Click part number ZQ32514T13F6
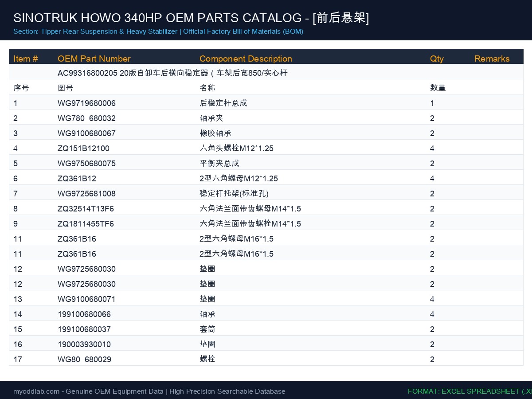The height and width of the screenshot is (399, 532). pyautogui.click(x=86, y=209)
